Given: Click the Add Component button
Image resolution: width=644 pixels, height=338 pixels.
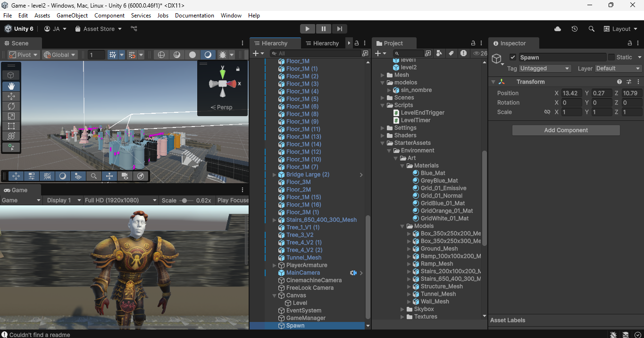Looking at the screenshot, I should [566, 130].
